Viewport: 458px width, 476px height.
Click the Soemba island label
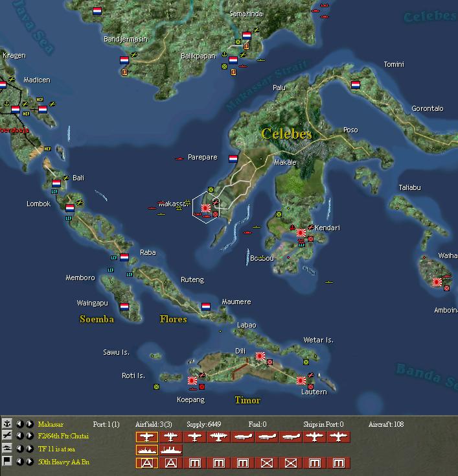(x=97, y=319)
